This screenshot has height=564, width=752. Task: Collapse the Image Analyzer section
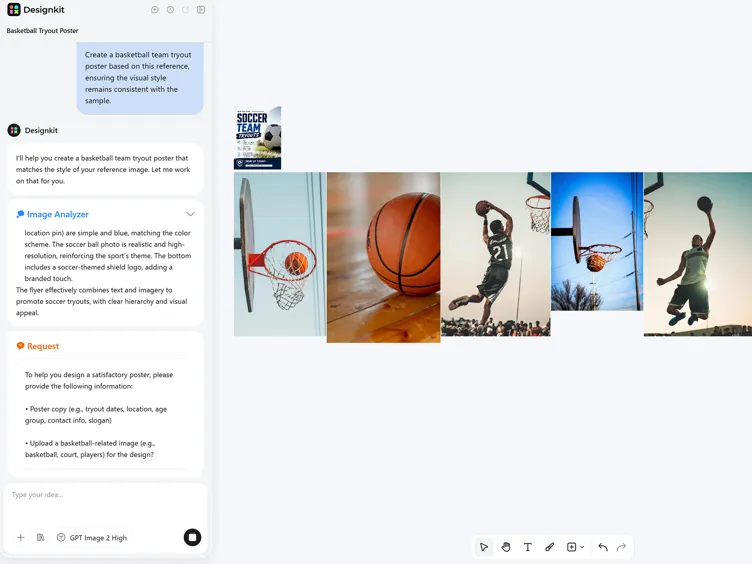tap(190, 214)
